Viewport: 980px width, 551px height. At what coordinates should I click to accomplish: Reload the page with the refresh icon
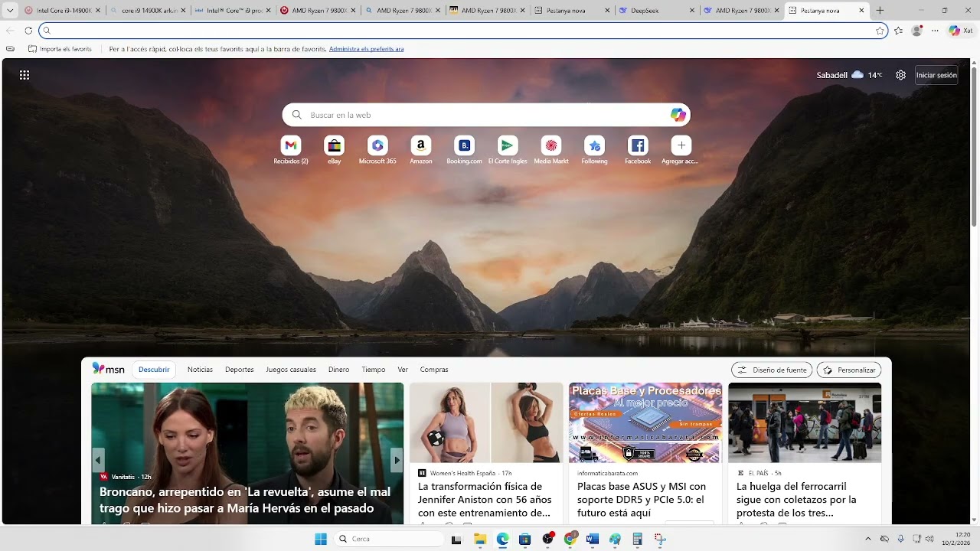(28, 31)
